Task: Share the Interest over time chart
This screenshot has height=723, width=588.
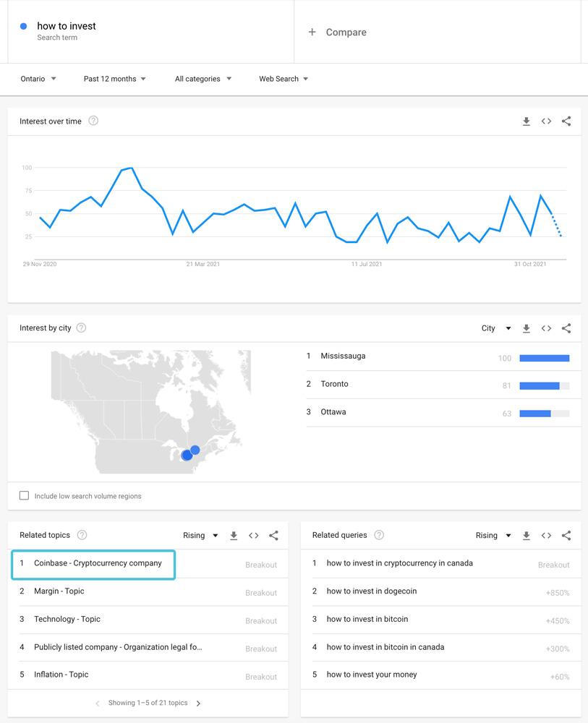Action: tap(566, 121)
